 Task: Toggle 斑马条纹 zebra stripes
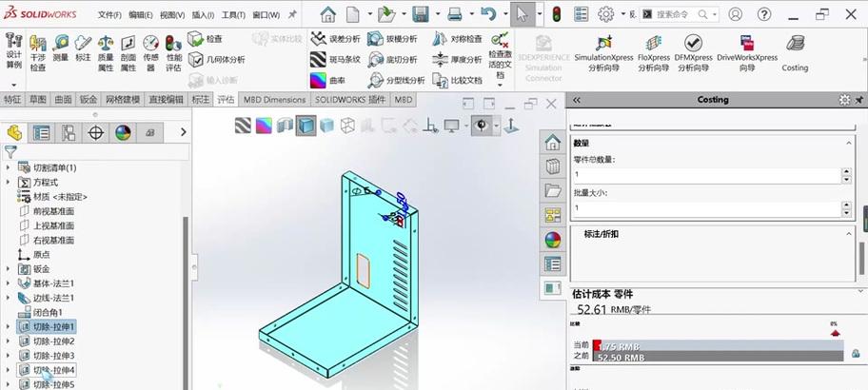click(335, 59)
